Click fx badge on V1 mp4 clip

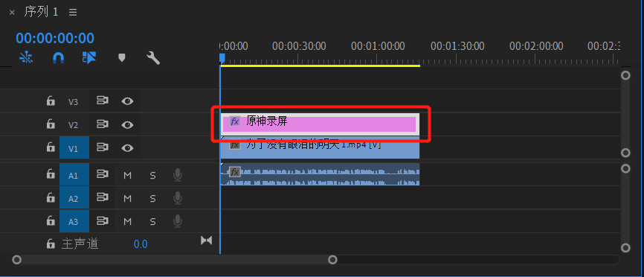click(234, 144)
